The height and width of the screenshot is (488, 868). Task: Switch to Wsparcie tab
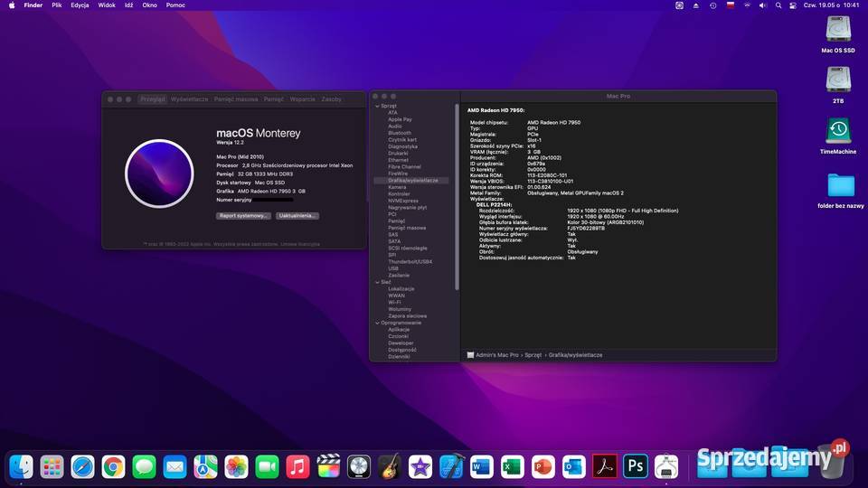pyautogui.click(x=302, y=99)
